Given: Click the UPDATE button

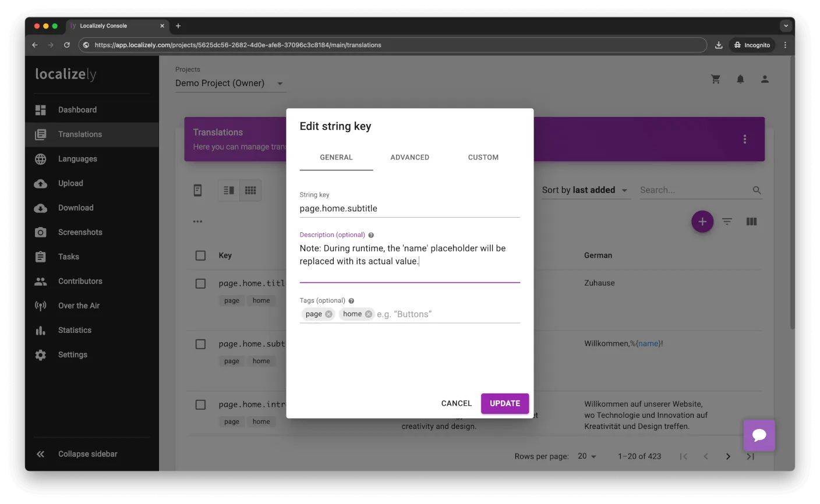Looking at the screenshot, I should tap(505, 403).
